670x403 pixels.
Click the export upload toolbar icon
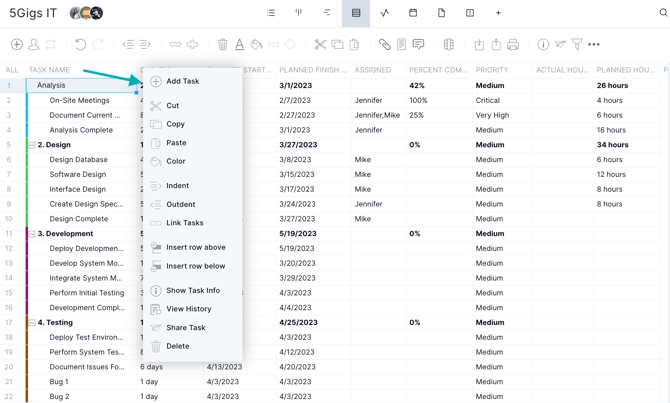(496, 44)
